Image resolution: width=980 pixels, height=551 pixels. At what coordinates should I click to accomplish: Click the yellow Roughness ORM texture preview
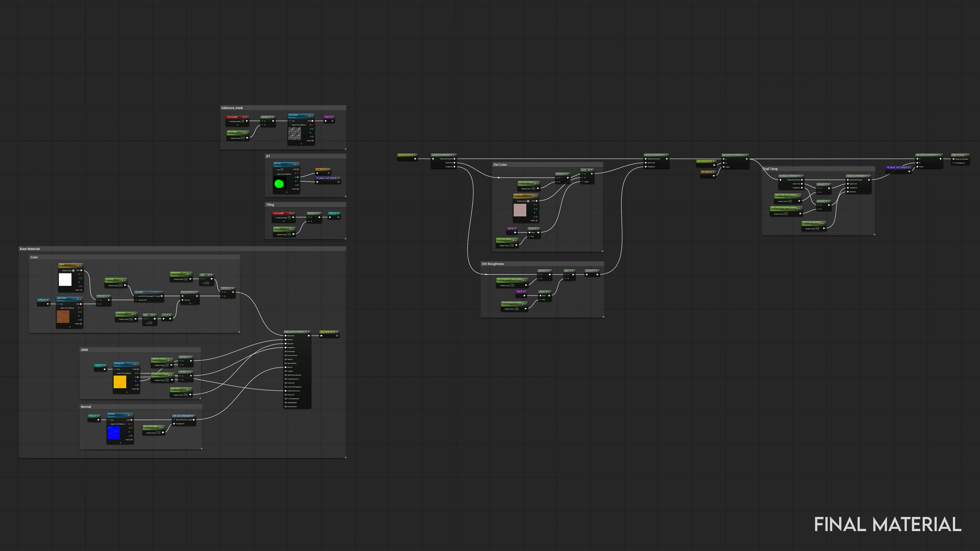(x=120, y=381)
